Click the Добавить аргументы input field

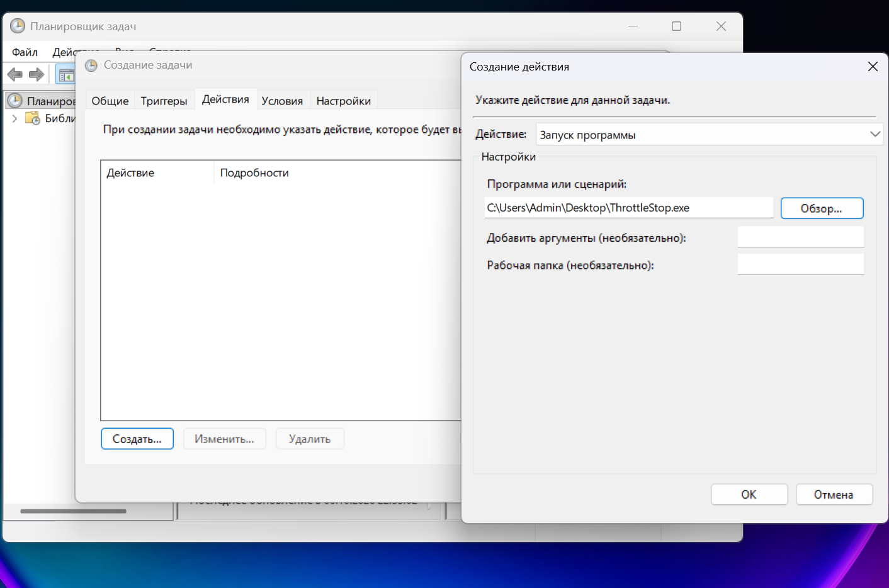click(801, 237)
